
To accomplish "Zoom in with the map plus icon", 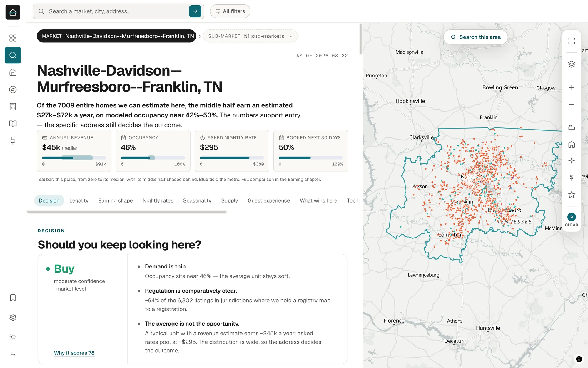I will pos(572,87).
